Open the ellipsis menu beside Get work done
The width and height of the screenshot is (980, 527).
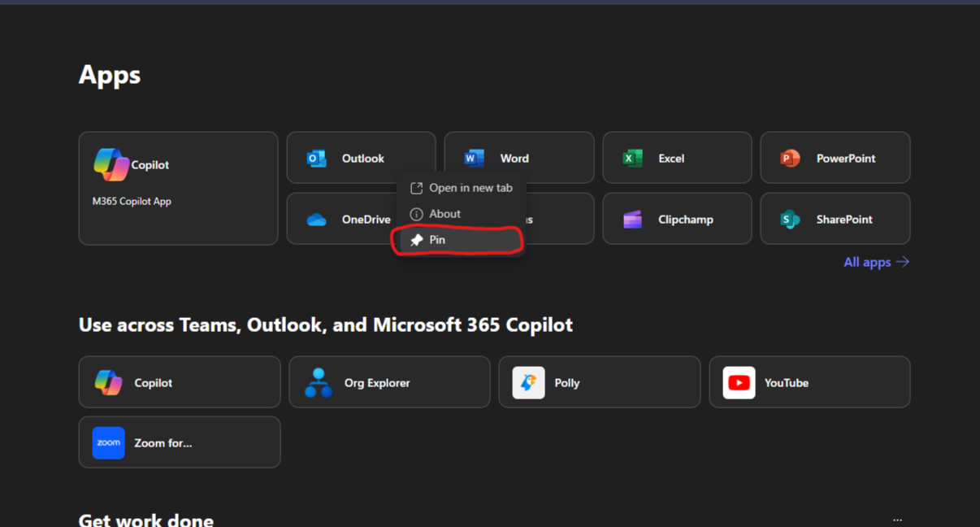point(897,520)
